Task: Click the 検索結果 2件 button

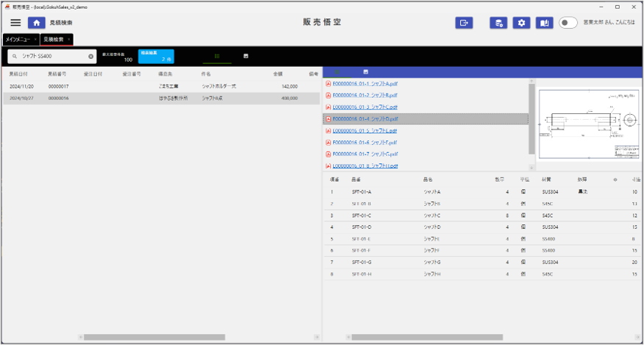Action: [156, 56]
